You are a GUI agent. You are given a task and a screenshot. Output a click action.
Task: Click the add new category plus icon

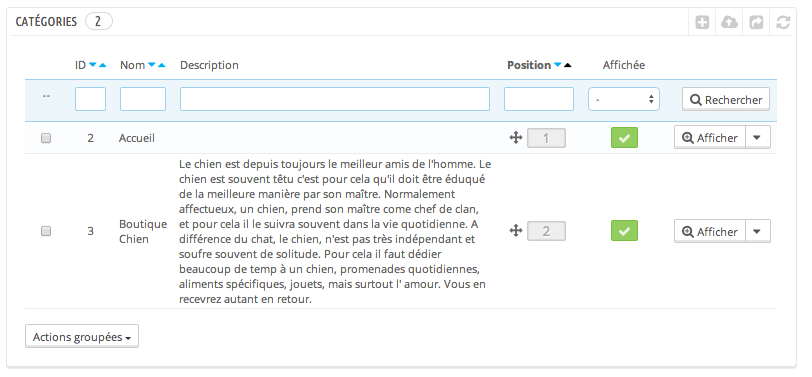[x=702, y=22]
